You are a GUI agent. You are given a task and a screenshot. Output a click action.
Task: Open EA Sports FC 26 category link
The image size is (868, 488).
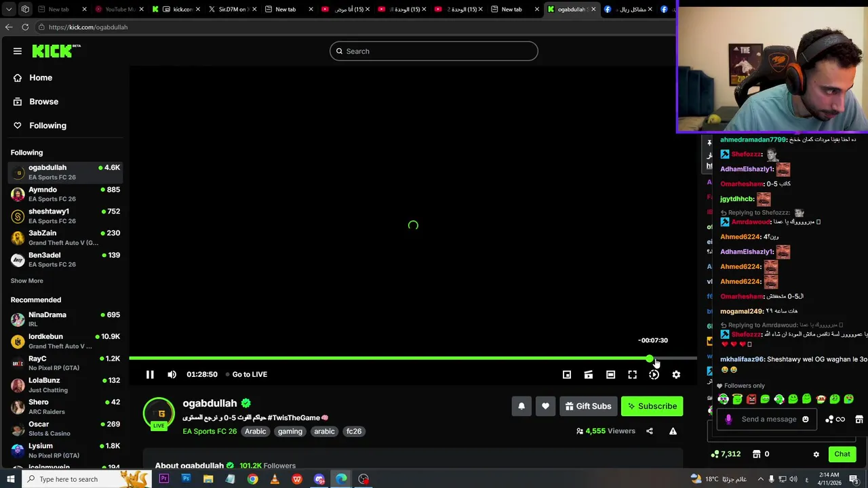(210, 431)
